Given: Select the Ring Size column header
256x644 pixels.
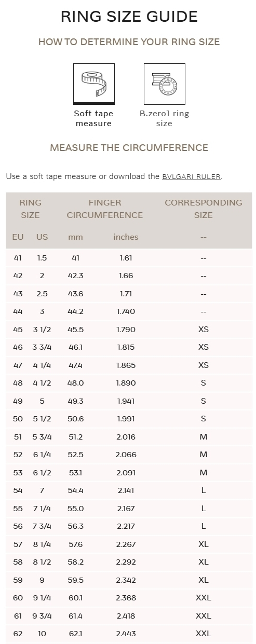Looking at the screenshot, I should pos(30,209).
